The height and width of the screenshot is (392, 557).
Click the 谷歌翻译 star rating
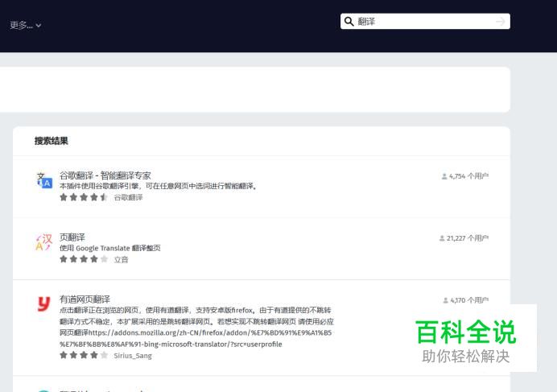[84, 197]
